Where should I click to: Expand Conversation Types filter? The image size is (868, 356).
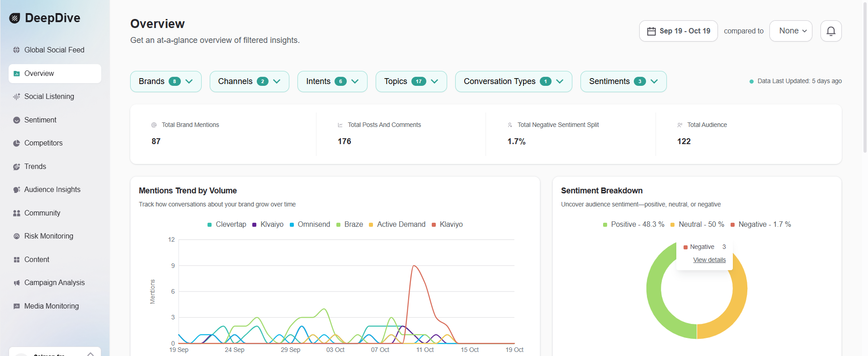(x=514, y=81)
